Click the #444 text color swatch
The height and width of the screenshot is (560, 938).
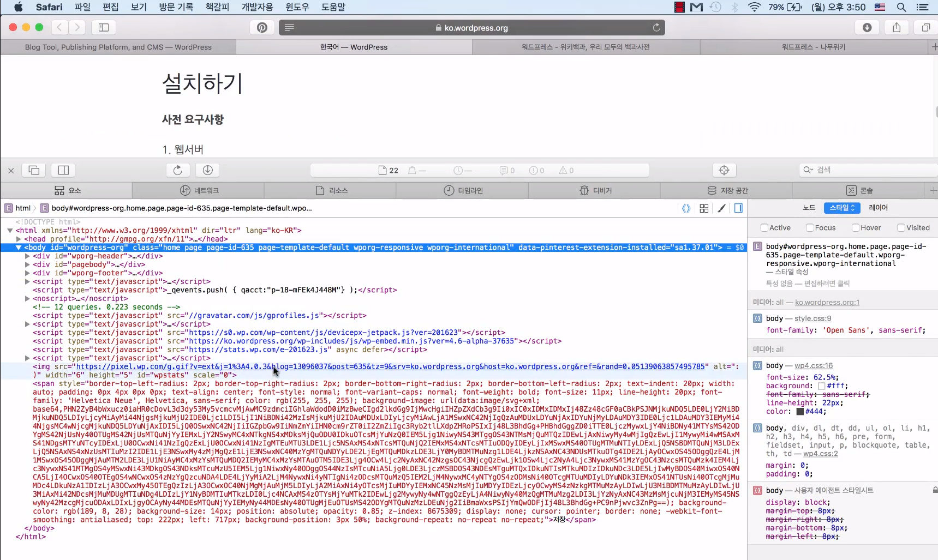(x=800, y=412)
